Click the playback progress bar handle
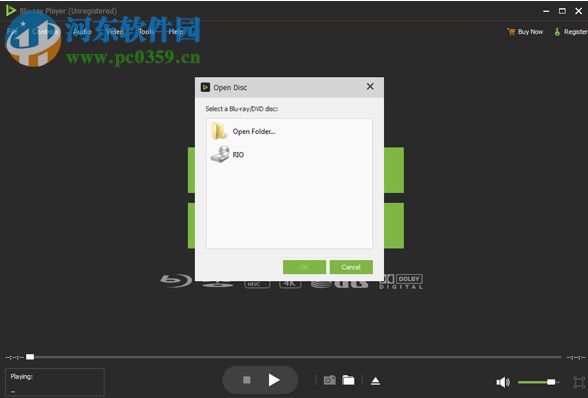 click(30, 357)
